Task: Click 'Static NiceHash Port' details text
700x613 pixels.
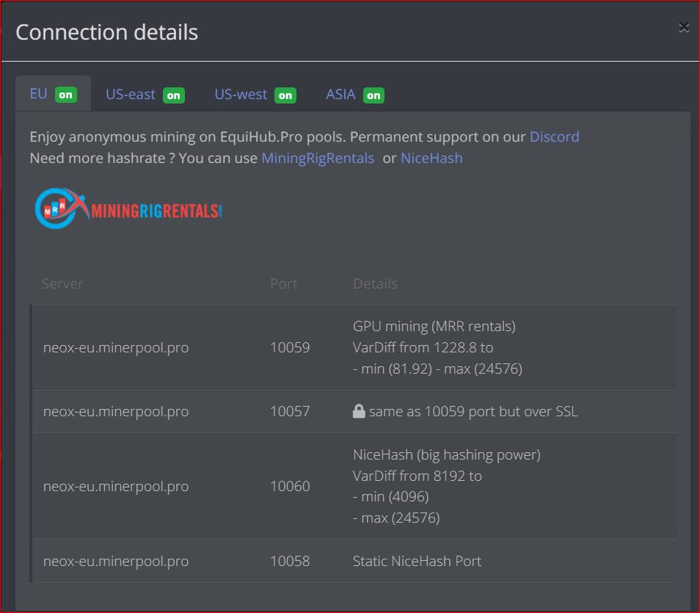Action: coord(417,561)
